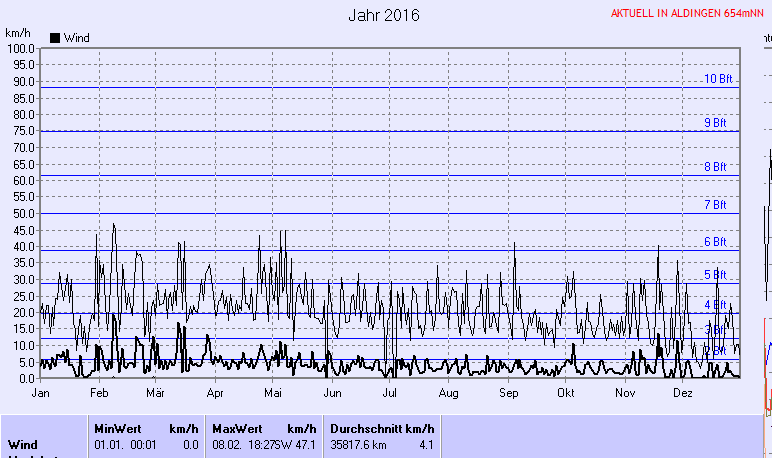Click the 100.0 label on y-axis
The image size is (772, 458).
(20, 49)
